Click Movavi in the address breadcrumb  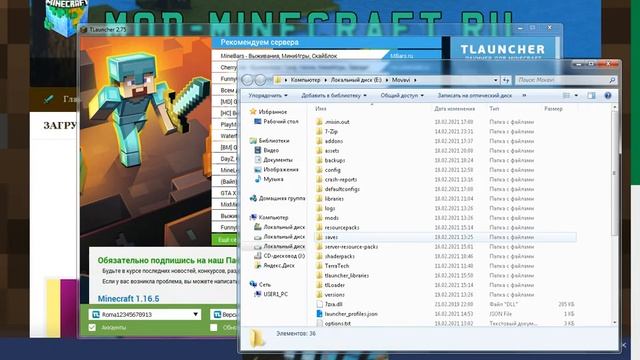[401, 80]
